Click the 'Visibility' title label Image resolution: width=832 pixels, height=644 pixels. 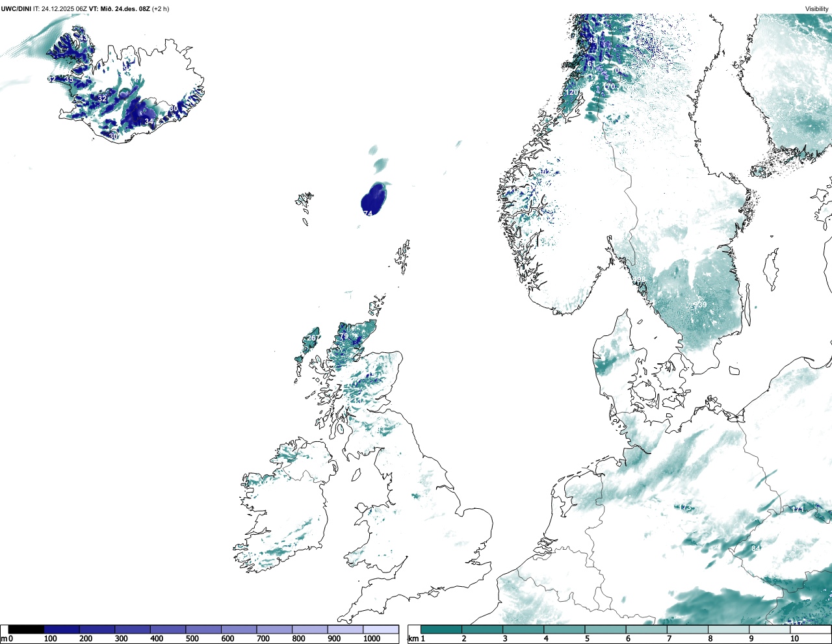(x=817, y=8)
